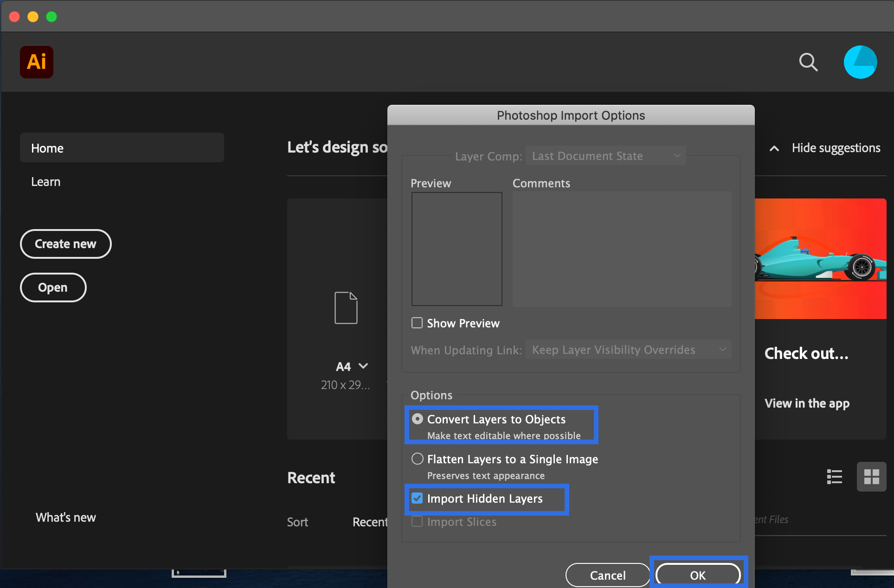
Task: Collapse suggestions with the up chevron
Action: point(774,148)
